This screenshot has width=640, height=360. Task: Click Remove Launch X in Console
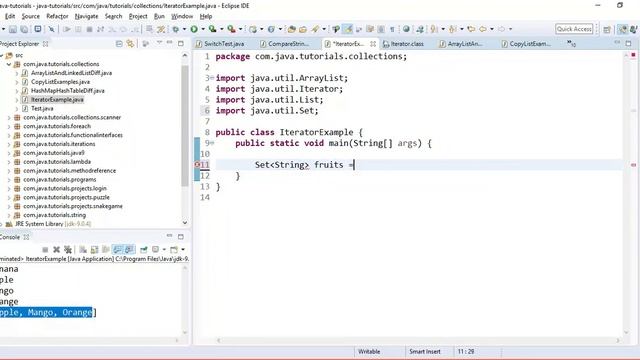pos(56,250)
